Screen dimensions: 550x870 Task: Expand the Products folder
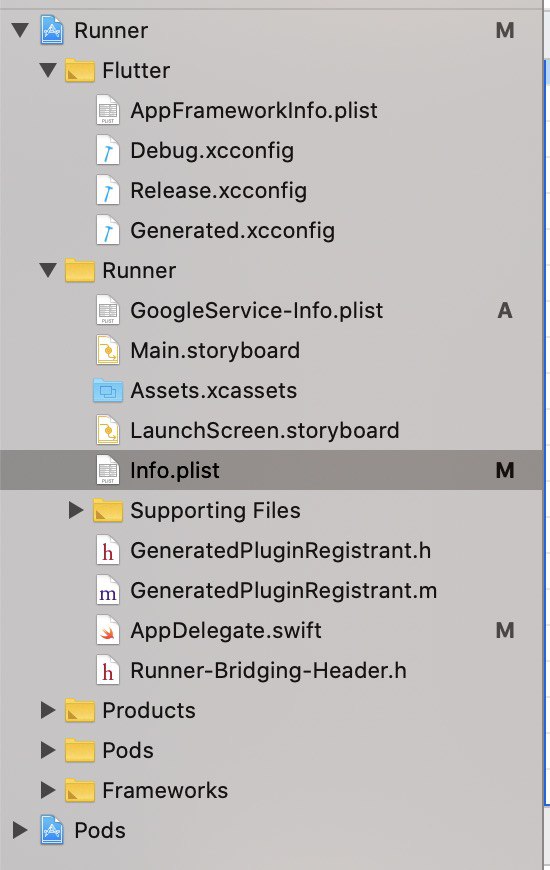(x=48, y=710)
